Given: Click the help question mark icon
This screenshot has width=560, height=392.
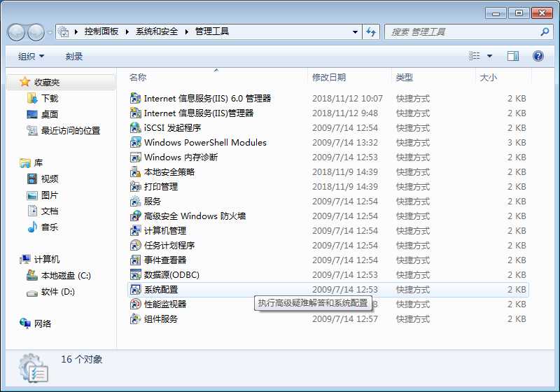Looking at the screenshot, I should 538,56.
